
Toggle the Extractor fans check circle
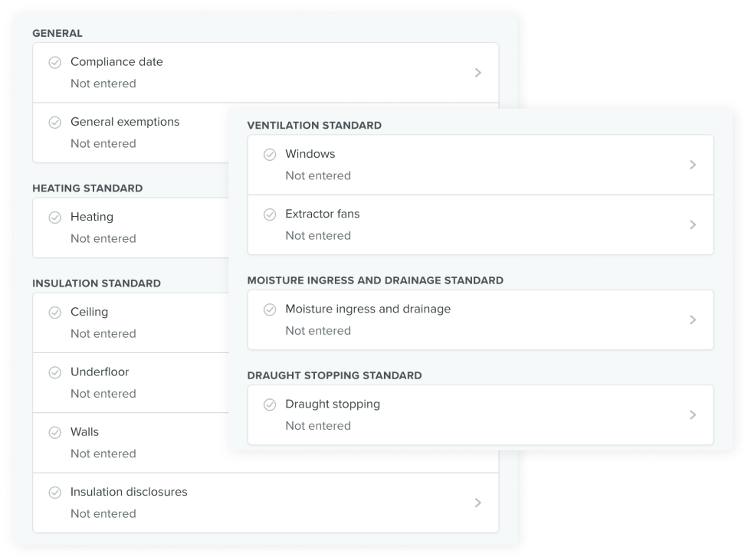(x=270, y=215)
